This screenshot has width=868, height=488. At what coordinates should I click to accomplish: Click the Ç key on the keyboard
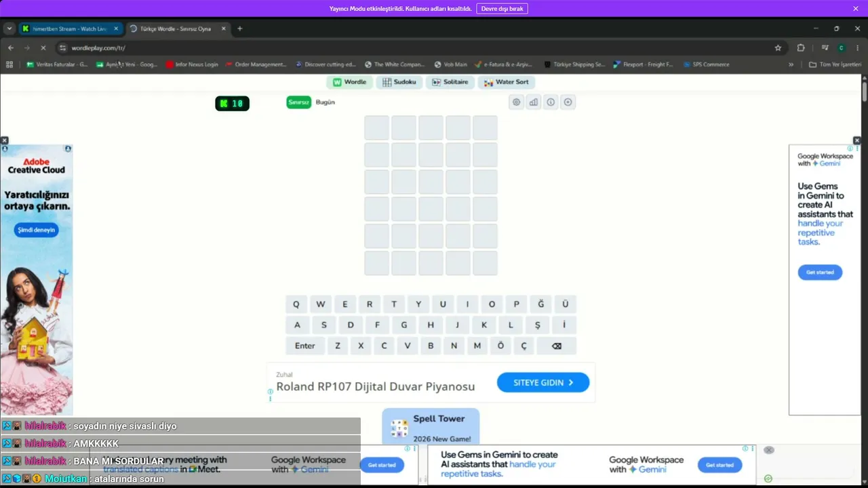(524, 346)
